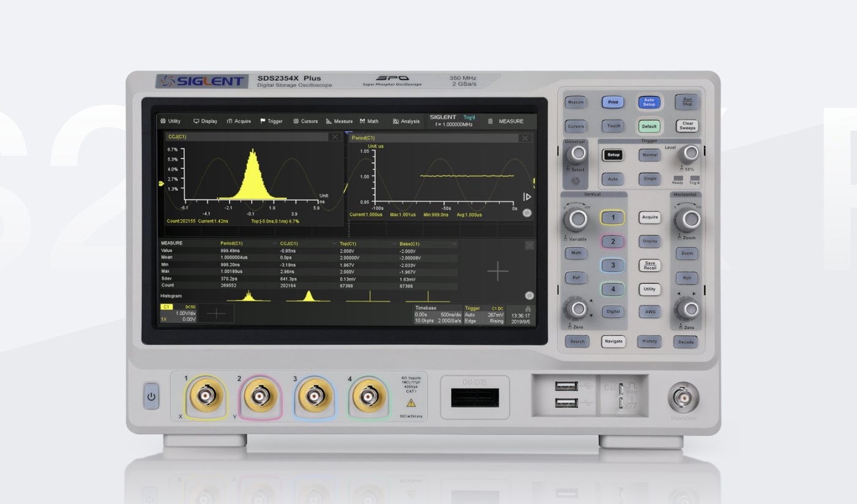Select the CCJ(C1) histogram thumbnail
The image size is (857, 504).
(309, 296)
